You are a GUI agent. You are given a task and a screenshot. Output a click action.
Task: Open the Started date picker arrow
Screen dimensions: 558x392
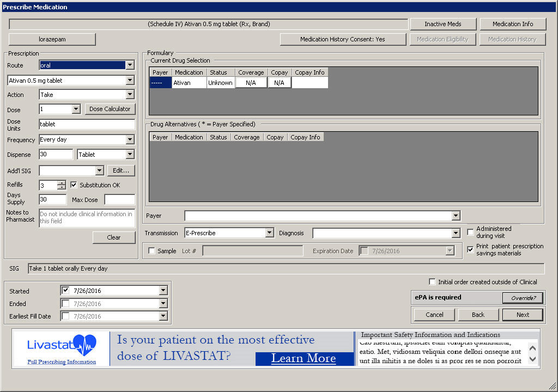[163, 291]
